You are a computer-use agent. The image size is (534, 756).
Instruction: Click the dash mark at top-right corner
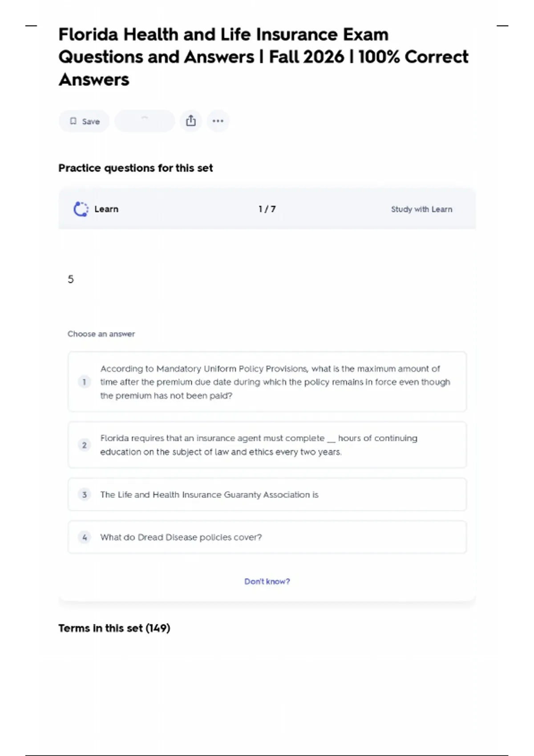click(x=502, y=26)
